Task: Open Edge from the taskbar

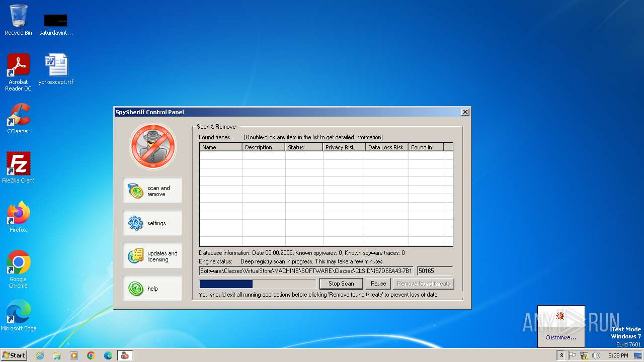Action: (108, 355)
